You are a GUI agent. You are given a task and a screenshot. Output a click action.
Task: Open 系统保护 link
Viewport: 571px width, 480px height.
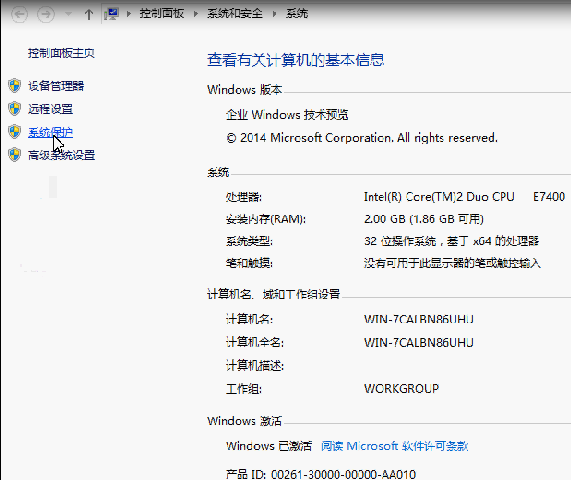pos(50,132)
